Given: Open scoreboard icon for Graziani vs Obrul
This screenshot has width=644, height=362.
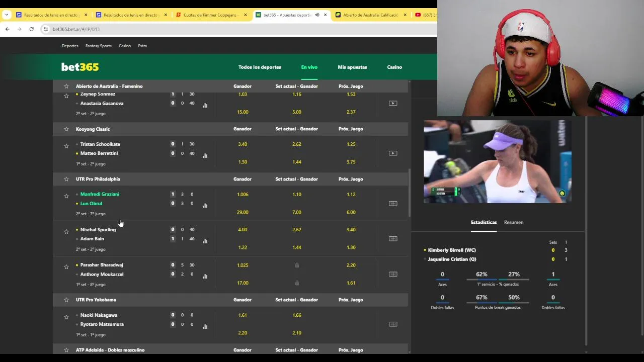Looking at the screenshot, I should pyautogui.click(x=393, y=204).
